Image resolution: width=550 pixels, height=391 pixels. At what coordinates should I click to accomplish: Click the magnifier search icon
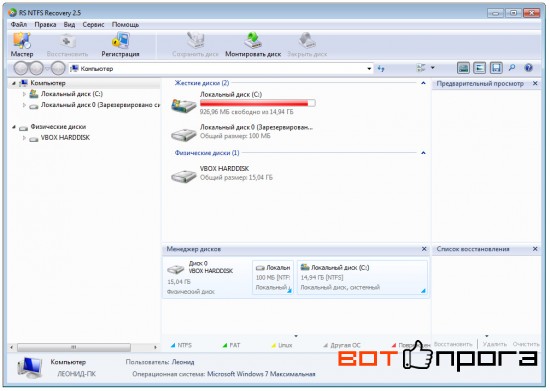coord(512,68)
